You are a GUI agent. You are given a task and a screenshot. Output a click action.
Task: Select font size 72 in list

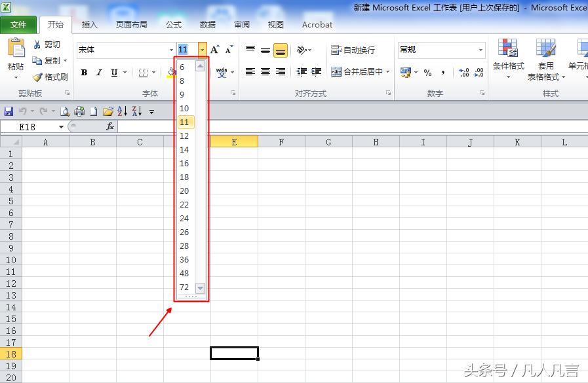186,287
